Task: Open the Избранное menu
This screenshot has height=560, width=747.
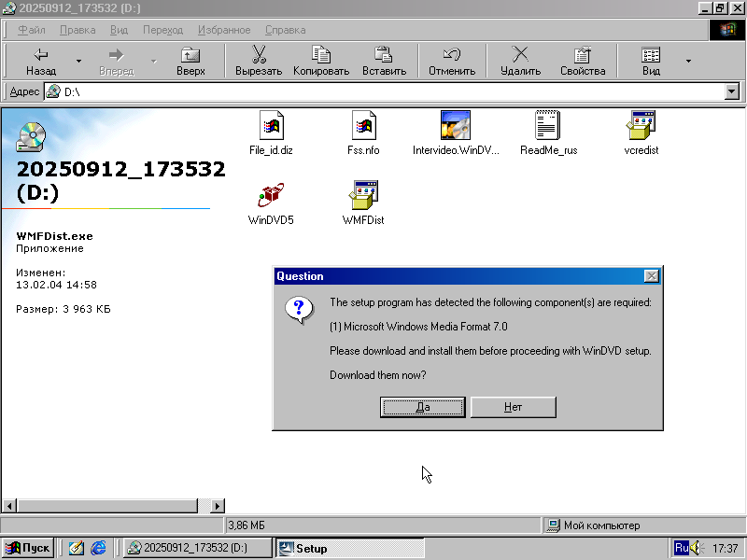Action: coord(224,30)
